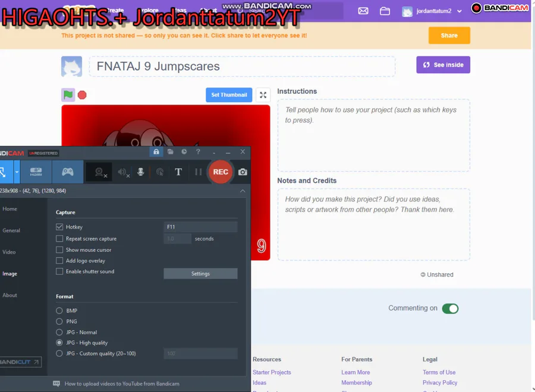Screen dimensions: 535x392
Task: Collapse Bandicam settings panel chevron
Action: click(243, 191)
